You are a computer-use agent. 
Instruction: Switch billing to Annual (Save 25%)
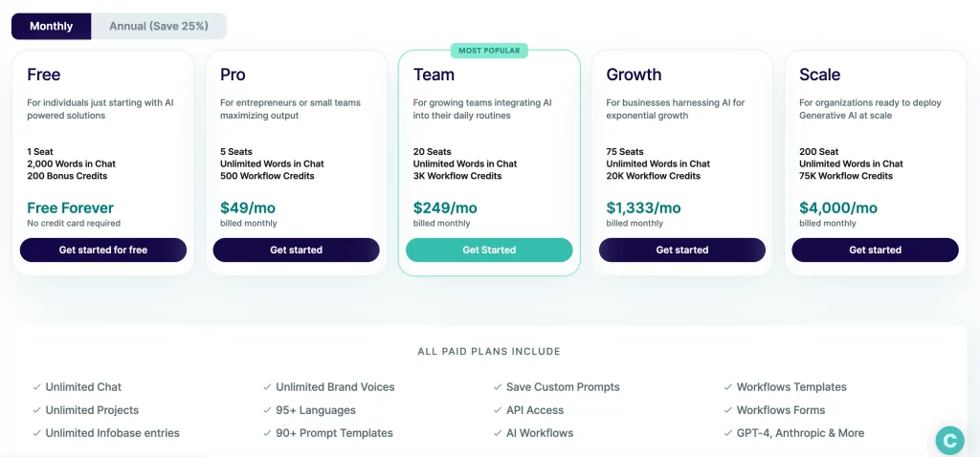[159, 26]
